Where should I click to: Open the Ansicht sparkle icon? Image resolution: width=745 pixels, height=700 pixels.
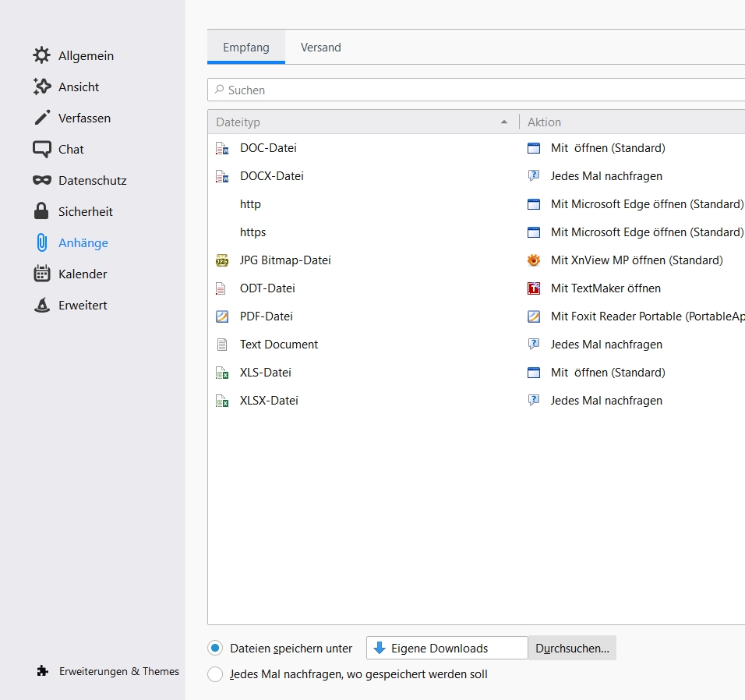tap(41, 87)
